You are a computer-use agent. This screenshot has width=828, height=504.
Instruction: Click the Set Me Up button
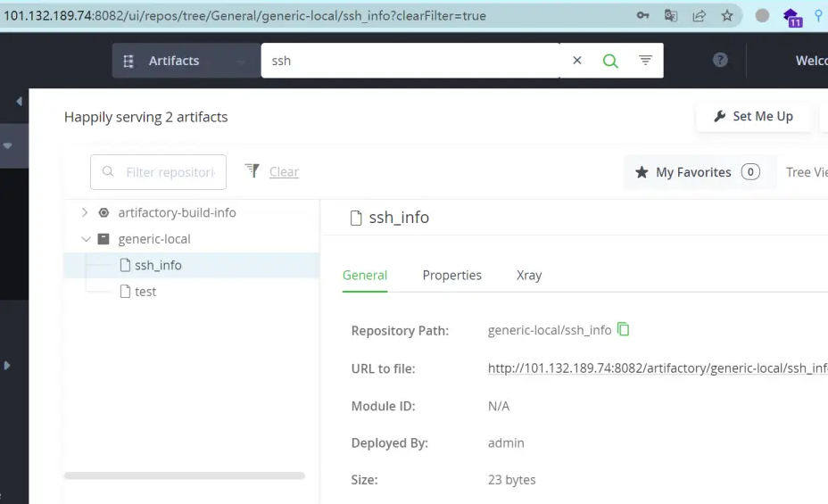coord(753,117)
